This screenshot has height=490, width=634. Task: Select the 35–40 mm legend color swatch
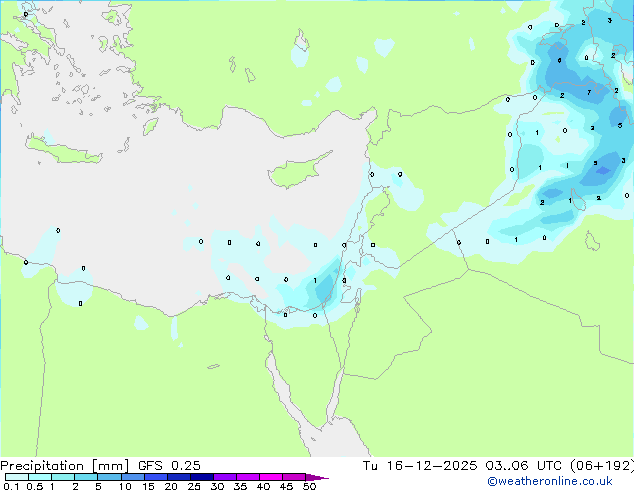[x=248, y=477]
